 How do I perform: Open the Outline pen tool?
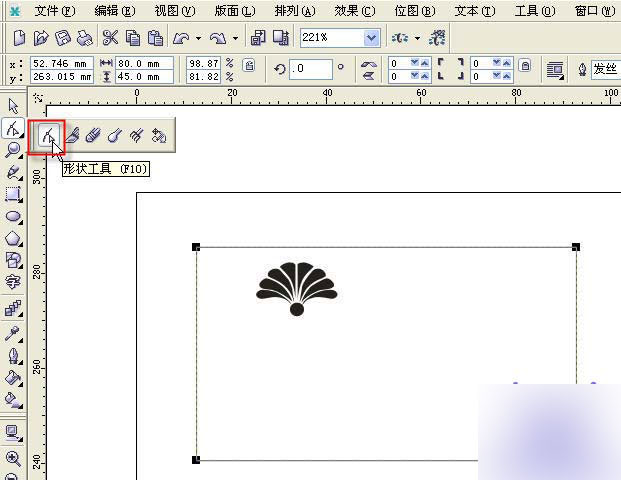[x=13, y=356]
